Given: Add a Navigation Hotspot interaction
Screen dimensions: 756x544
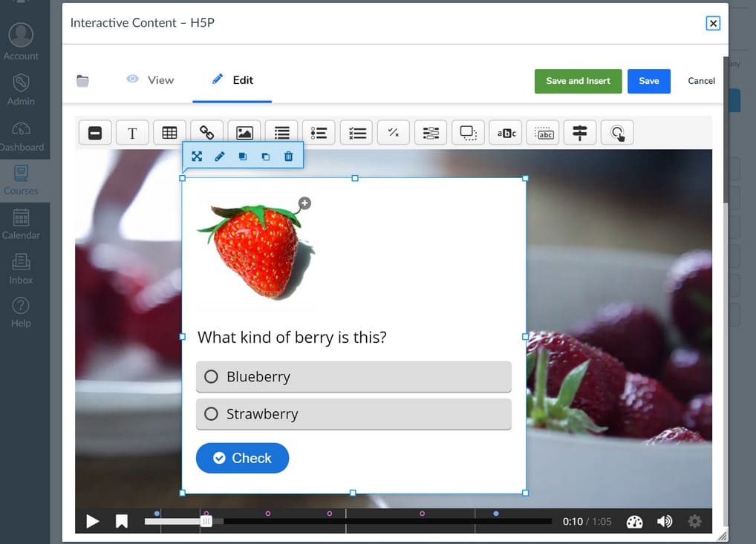Looking at the screenshot, I should 617,133.
